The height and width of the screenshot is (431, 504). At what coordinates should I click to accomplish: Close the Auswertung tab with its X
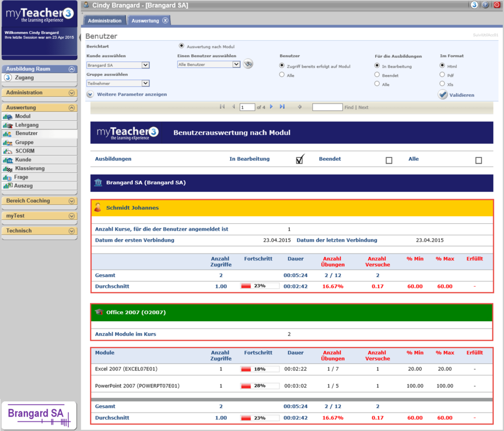tap(166, 21)
